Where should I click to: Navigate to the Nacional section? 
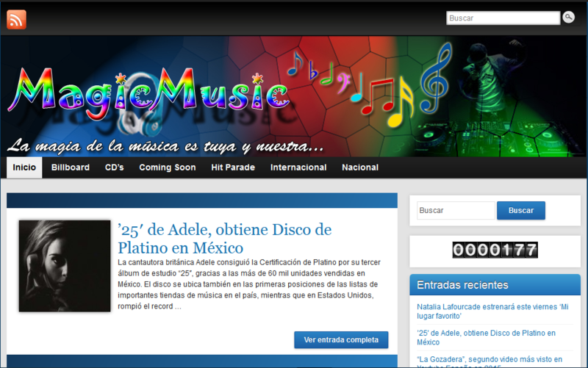tap(360, 167)
